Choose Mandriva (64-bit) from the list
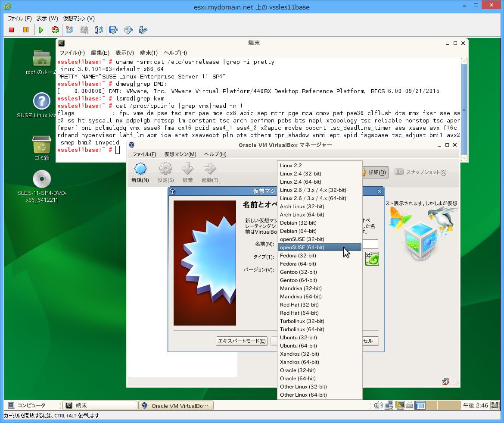The height and width of the screenshot is (423, 504). (x=320, y=297)
